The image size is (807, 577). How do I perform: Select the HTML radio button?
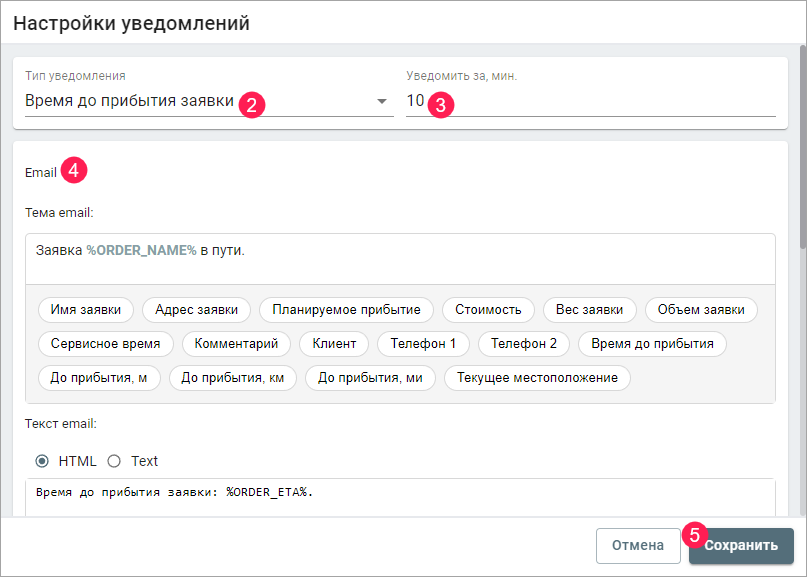pyautogui.click(x=42, y=461)
